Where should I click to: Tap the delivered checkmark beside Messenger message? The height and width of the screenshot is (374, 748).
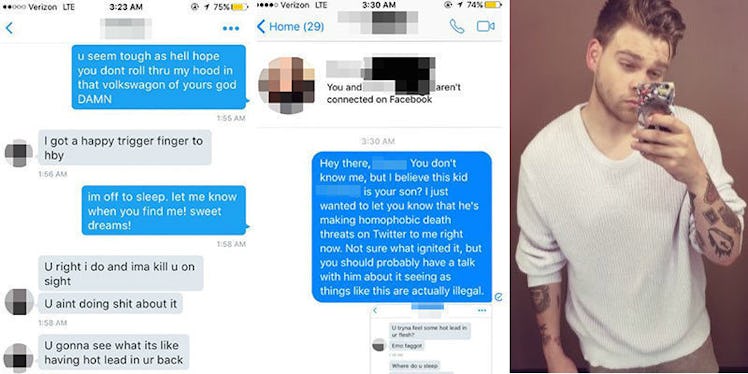coord(499,297)
